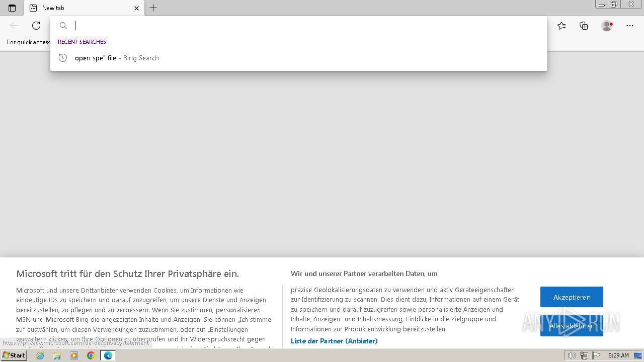This screenshot has height=362, width=644.
Task: Click RECENT SEARCHES heading label
Action: 82,42
